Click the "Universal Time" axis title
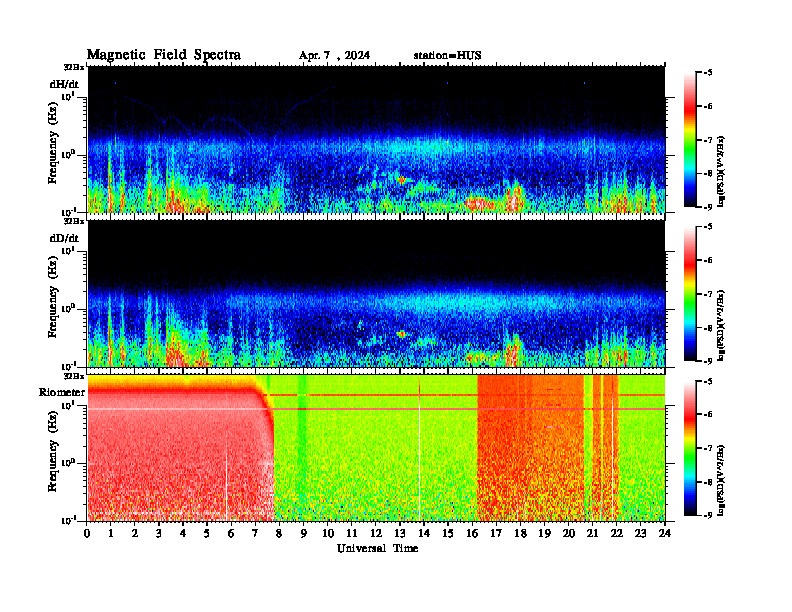Viewport: 792px width, 612px height. point(377,548)
